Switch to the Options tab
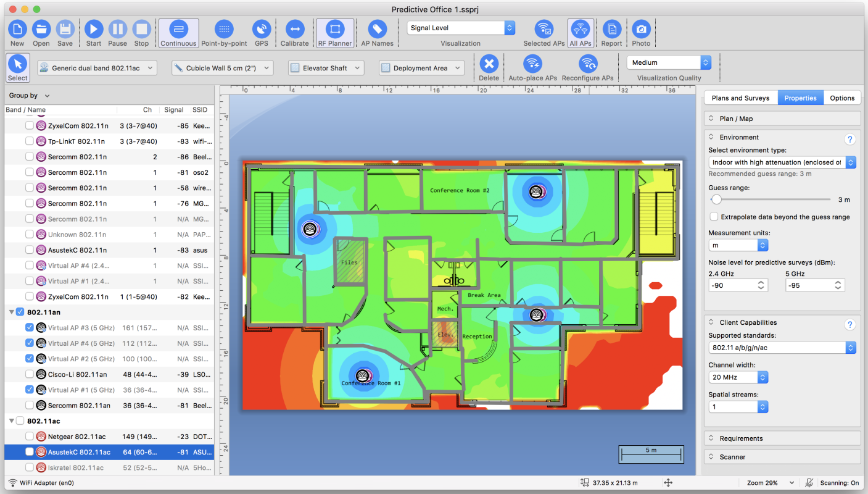 pos(841,97)
